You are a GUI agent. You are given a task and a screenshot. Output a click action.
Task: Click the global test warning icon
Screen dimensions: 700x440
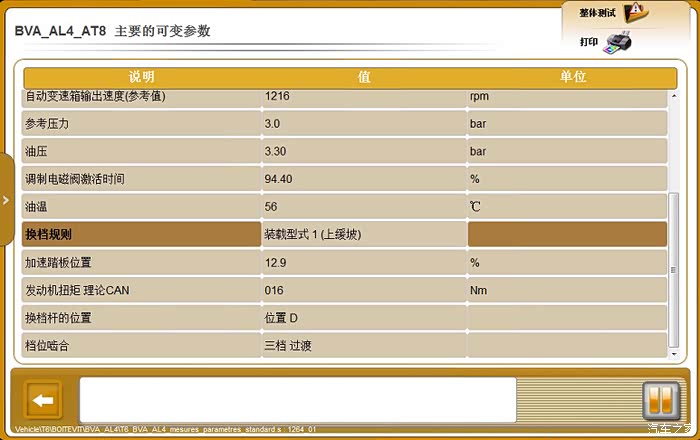(x=636, y=12)
